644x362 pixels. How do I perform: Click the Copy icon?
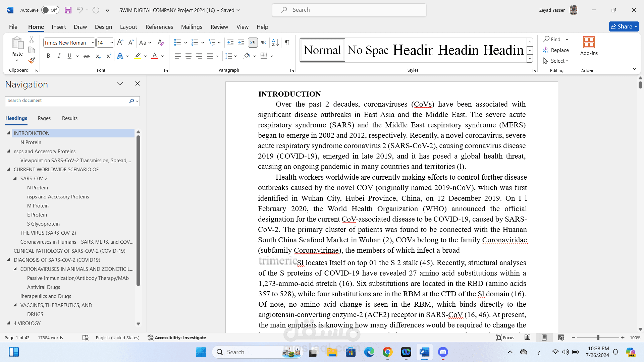click(32, 50)
